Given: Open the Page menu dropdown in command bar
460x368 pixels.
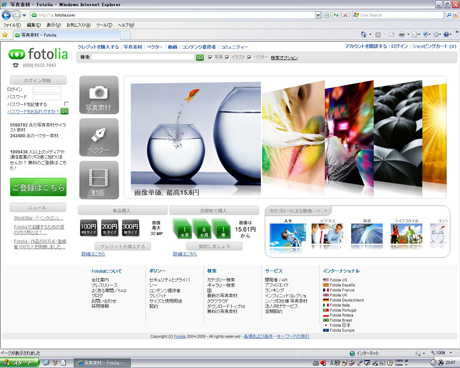Looking at the screenshot, I should coord(416,34).
